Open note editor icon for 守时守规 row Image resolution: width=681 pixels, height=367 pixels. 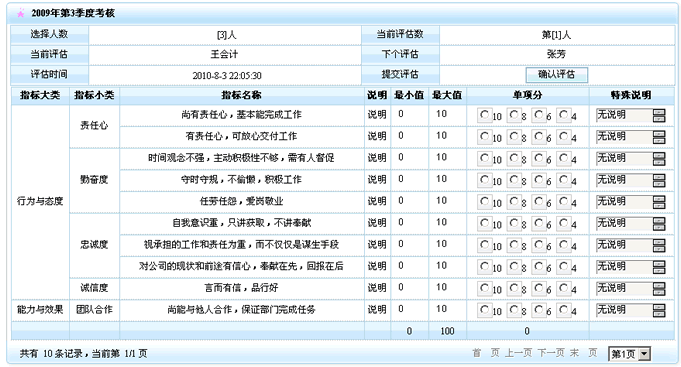click(x=659, y=181)
